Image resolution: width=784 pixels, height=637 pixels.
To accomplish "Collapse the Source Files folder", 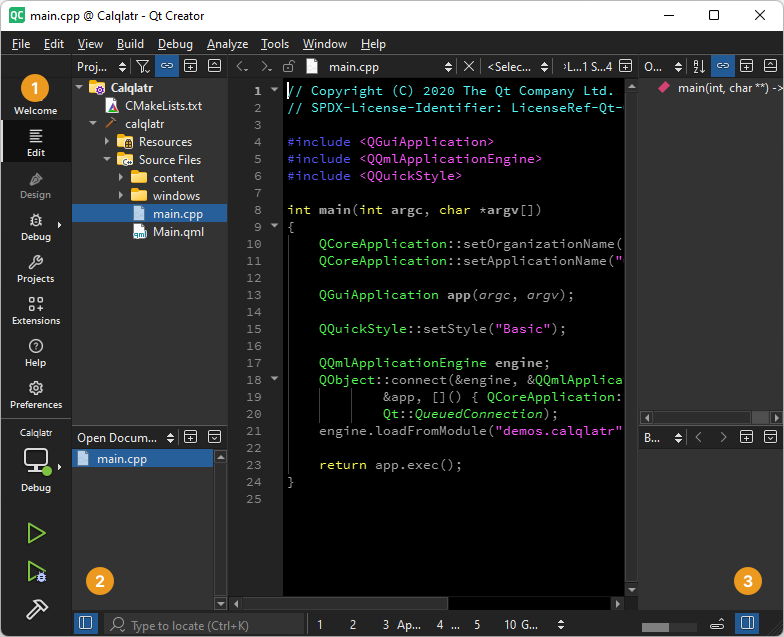I will pos(107,160).
